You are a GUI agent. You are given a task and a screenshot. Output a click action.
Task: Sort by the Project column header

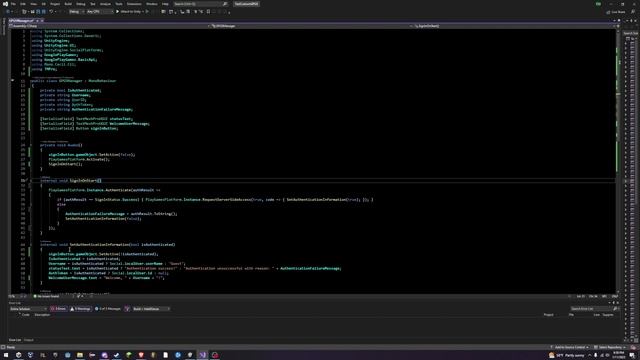pos(548,315)
